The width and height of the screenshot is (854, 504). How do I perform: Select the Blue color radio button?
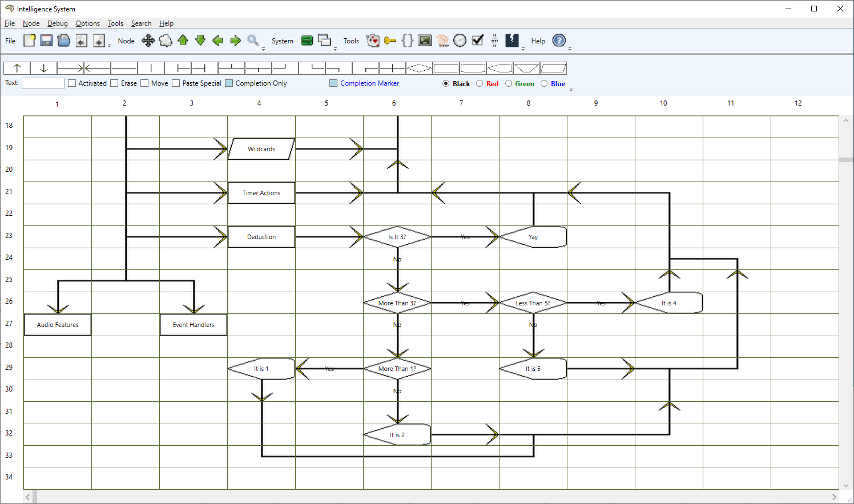pyautogui.click(x=544, y=83)
